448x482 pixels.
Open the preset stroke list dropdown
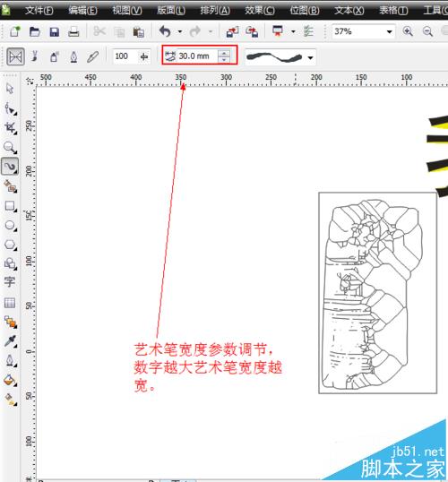pos(311,57)
